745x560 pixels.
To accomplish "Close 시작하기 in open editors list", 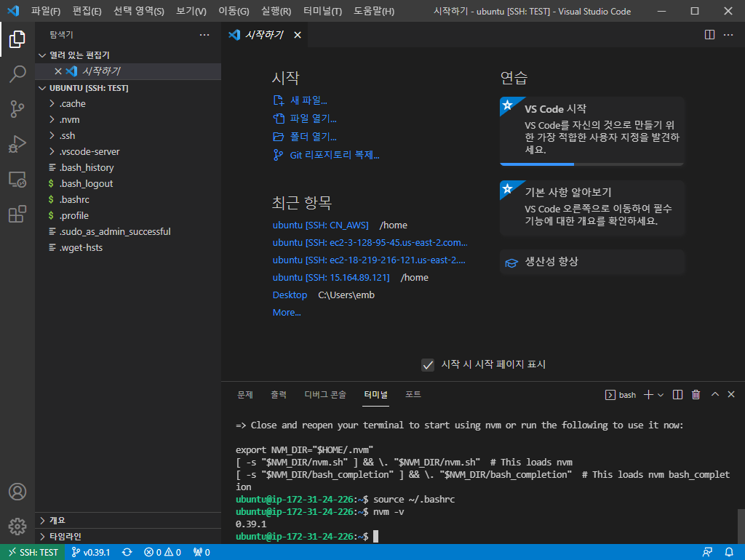I will pyautogui.click(x=58, y=71).
